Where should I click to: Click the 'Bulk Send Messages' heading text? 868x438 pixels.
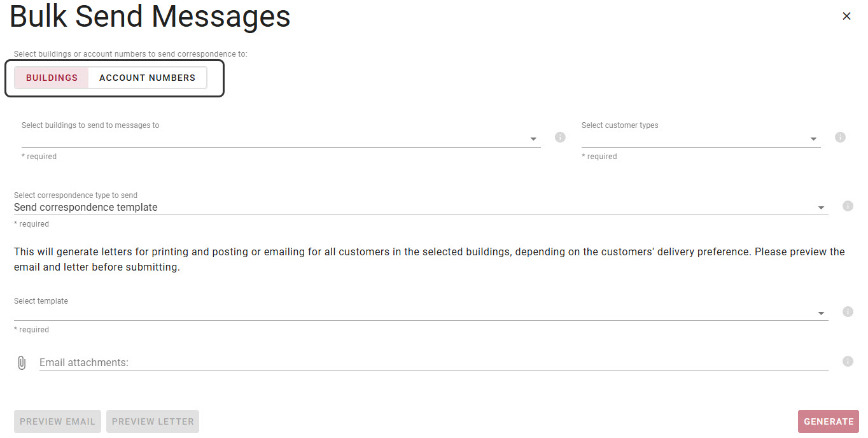coord(150,17)
